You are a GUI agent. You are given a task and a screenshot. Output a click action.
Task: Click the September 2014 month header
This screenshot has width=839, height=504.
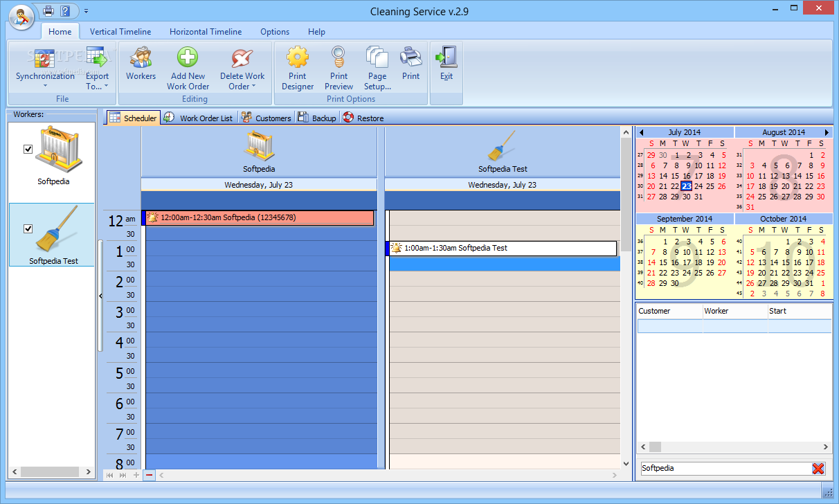[685, 219]
